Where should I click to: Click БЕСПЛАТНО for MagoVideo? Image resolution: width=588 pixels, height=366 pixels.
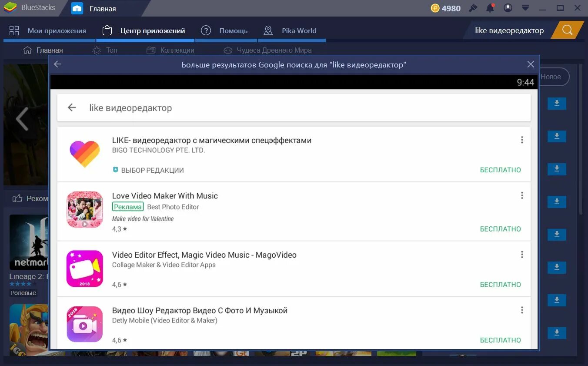(x=501, y=285)
